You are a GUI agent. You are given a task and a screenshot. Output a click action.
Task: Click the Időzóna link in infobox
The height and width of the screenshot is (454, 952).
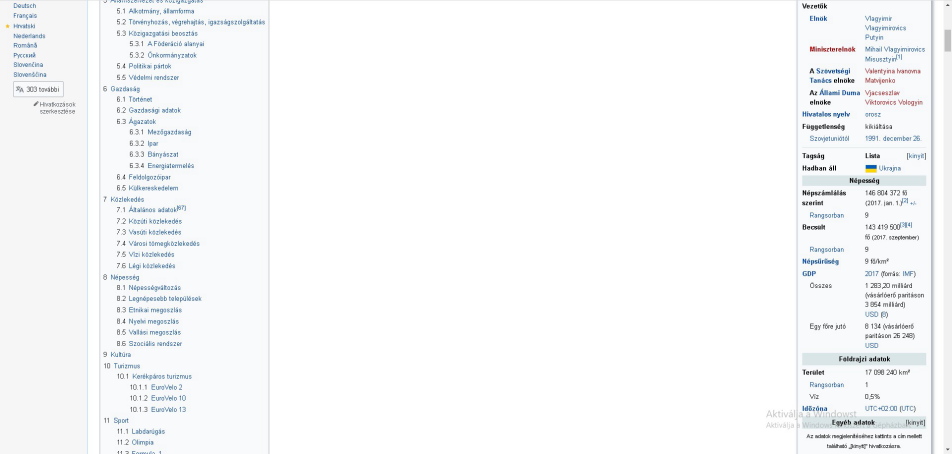815,408
